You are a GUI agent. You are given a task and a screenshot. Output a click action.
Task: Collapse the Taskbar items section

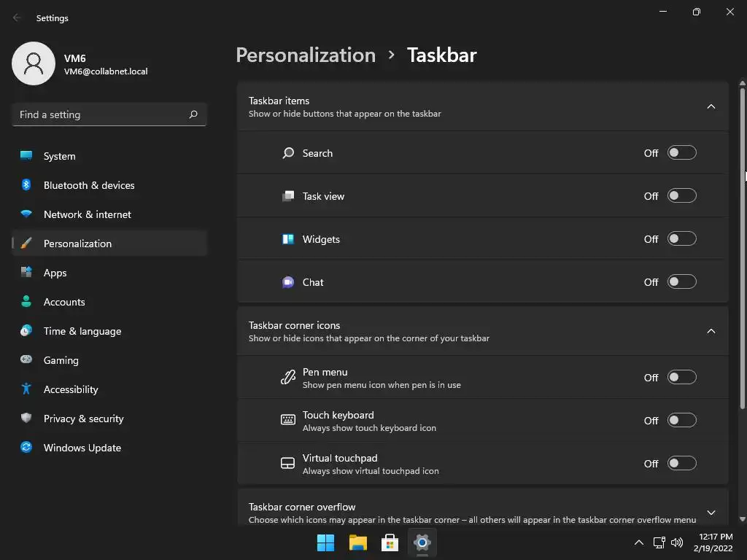[x=711, y=107]
